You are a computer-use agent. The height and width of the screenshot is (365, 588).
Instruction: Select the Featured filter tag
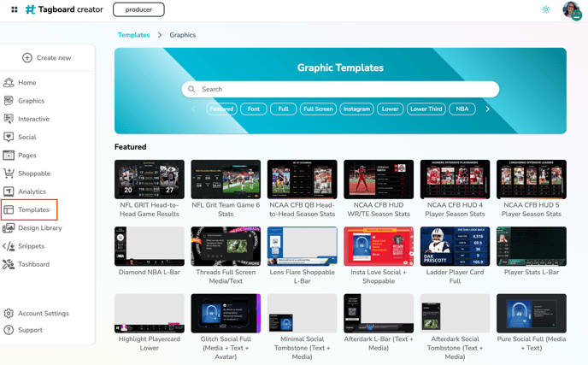click(221, 109)
